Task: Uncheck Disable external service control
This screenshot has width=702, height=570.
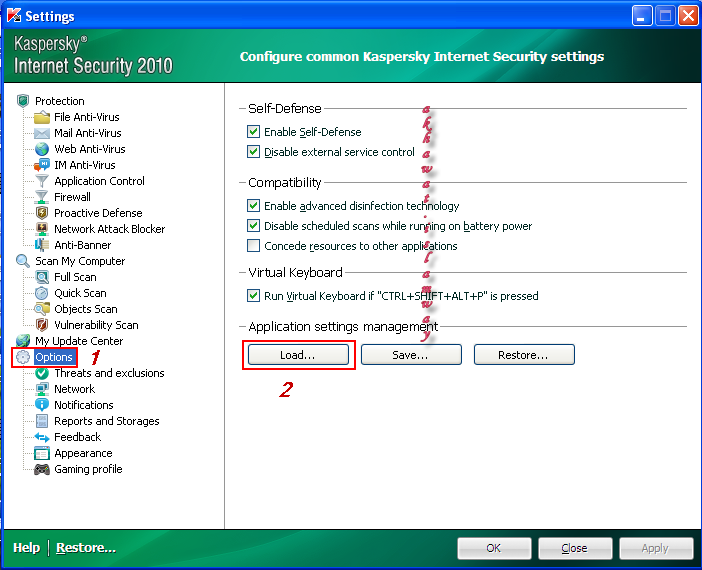Action: click(x=253, y=152)
